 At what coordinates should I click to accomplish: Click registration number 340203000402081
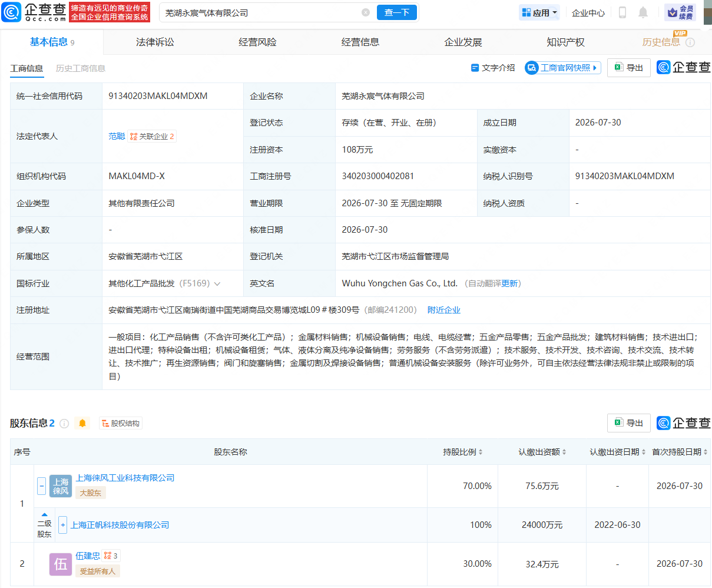[x=378, y=176]
